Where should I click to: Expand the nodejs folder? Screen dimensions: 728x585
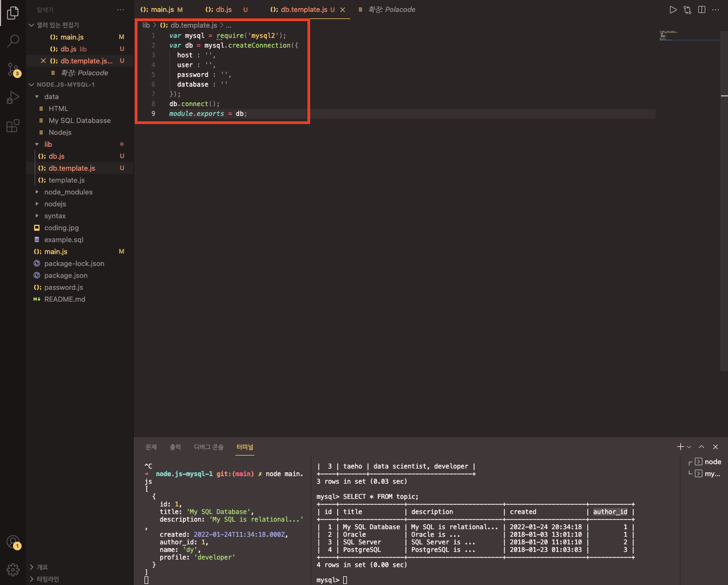tap(80, 204)
